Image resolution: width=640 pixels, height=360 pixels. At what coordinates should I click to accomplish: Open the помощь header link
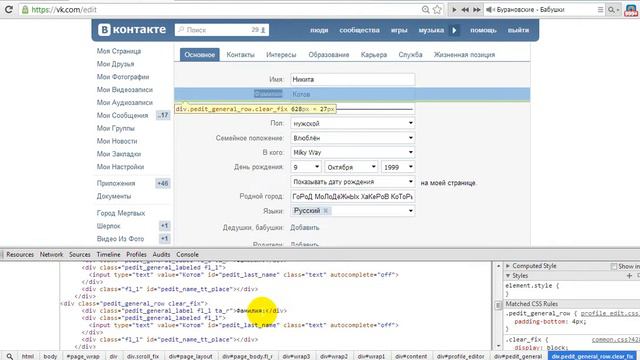tap(483, 30)
